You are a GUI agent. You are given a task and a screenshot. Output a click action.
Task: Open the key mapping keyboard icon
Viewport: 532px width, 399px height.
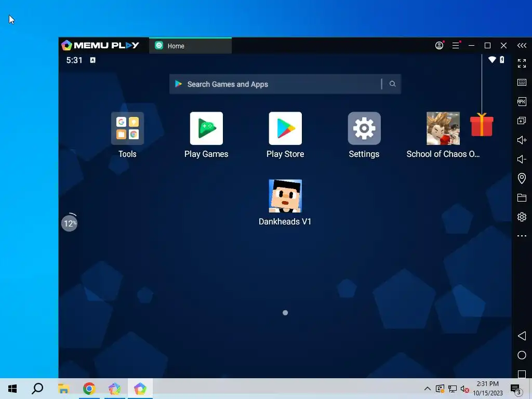522,83
